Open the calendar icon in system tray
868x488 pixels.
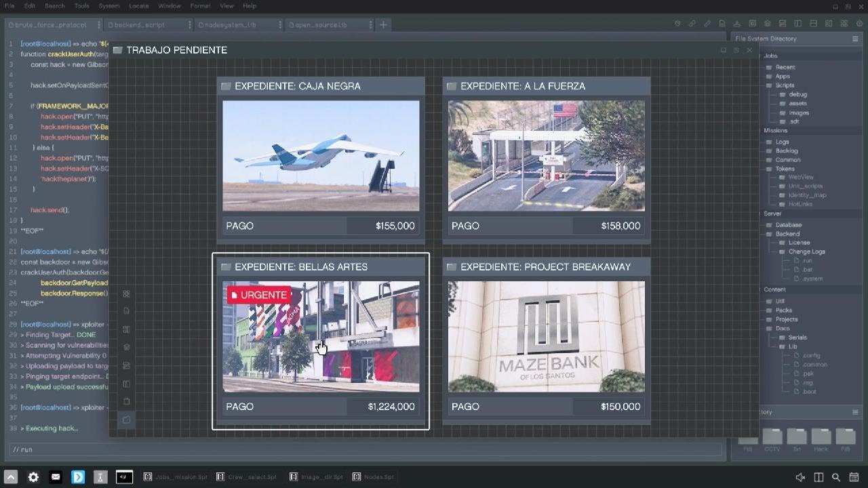click(x=854, y=477)
